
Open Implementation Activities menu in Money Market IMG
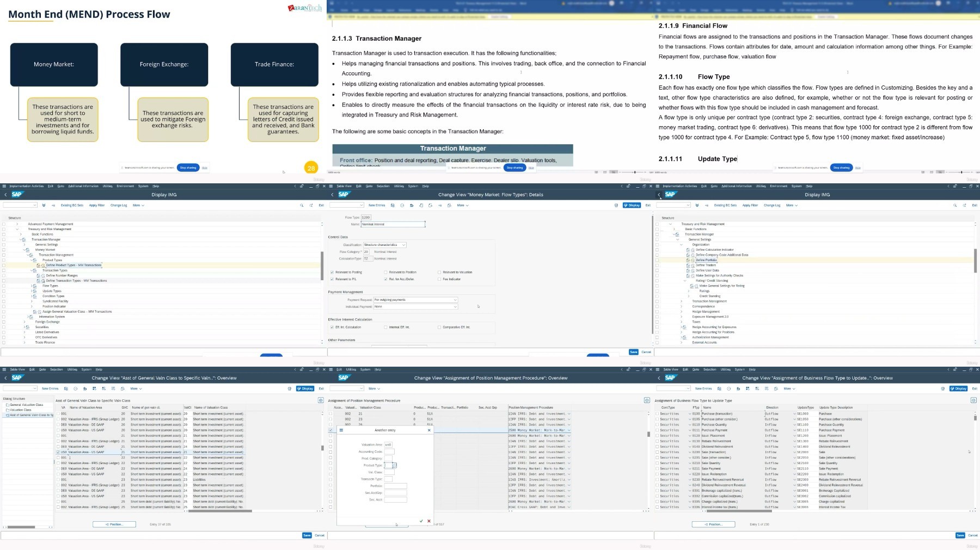pyautogui.click(x=27, y=186)
